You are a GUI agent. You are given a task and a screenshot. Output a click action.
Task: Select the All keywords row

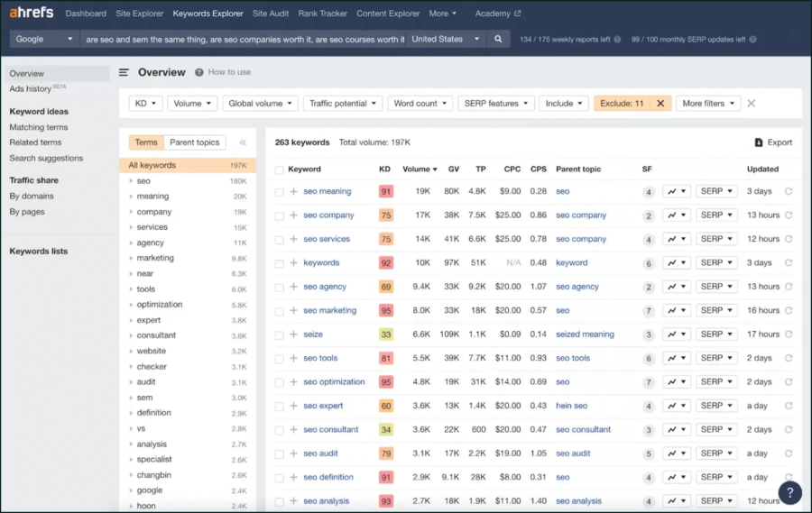coord(188,165)
